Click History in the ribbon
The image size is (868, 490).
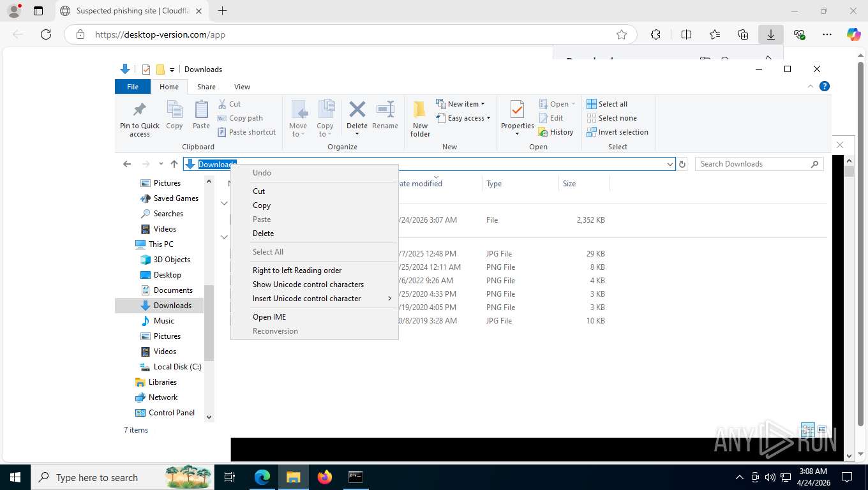pos(556,132)
